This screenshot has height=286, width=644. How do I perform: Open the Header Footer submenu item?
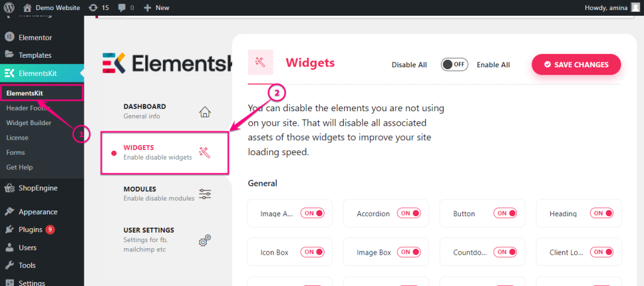[x=28, y=108]
